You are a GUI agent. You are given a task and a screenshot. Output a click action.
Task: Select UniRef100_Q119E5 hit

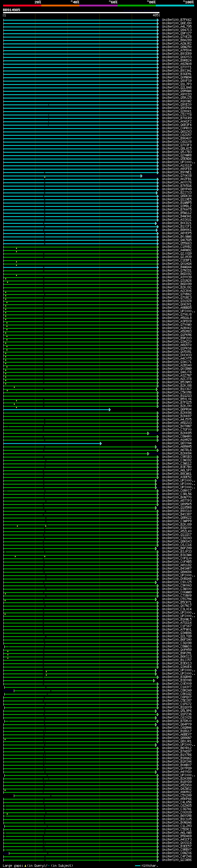pos(177,200)
